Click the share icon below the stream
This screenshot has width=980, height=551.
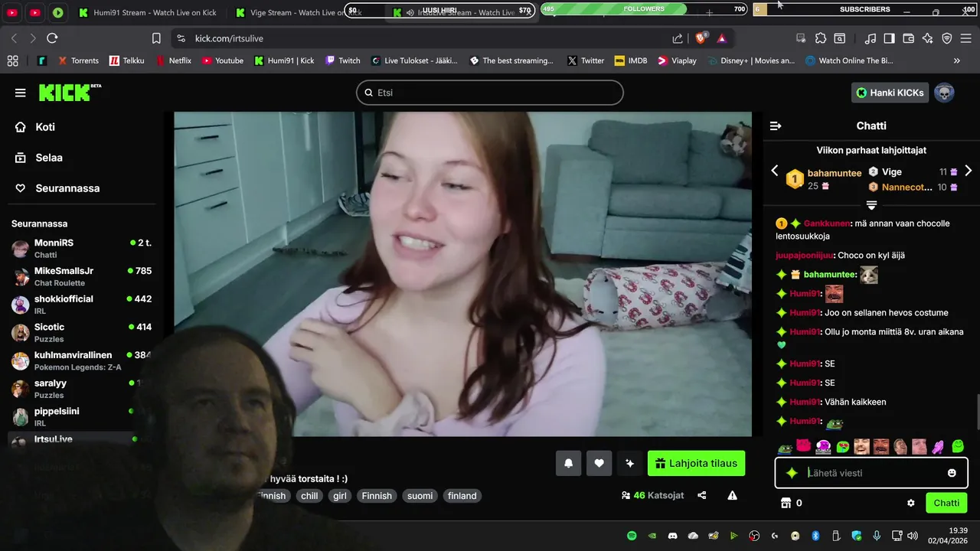[702, 495]
